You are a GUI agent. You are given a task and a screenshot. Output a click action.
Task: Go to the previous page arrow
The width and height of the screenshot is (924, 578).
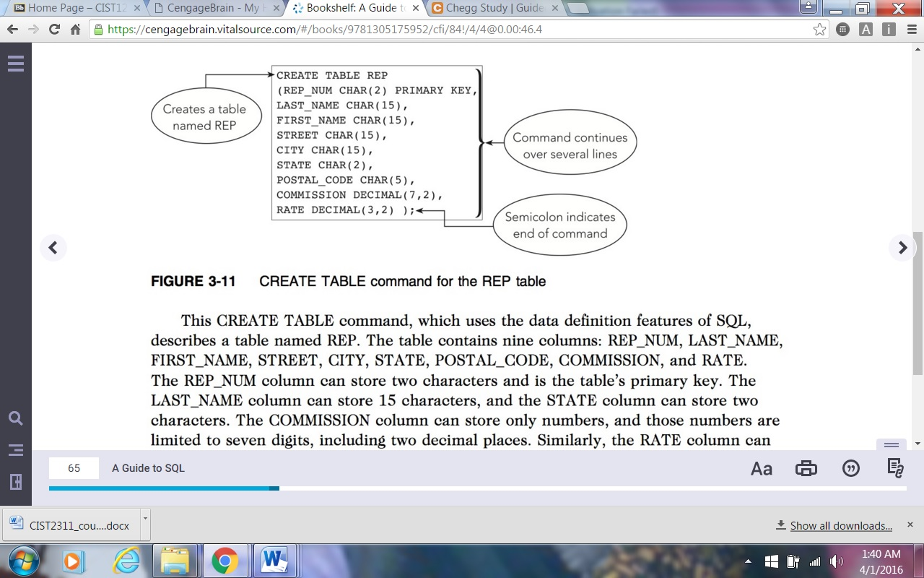pyautogui.click(x=53, y=248)
